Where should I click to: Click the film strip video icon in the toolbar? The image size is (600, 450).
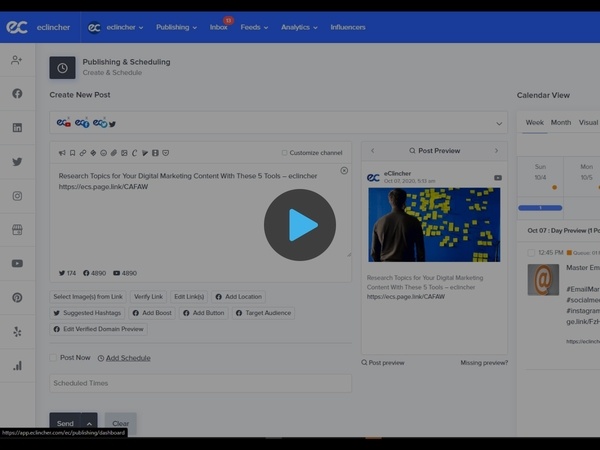click(155, 153)
